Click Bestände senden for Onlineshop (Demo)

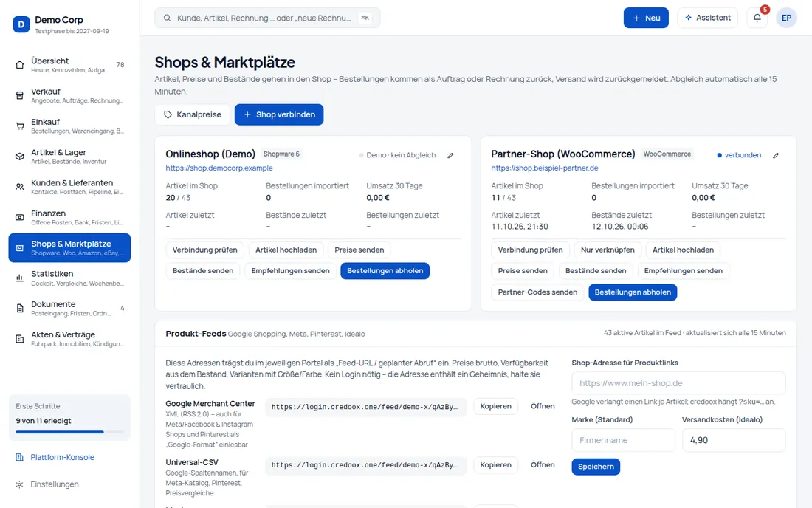point(202,271)
